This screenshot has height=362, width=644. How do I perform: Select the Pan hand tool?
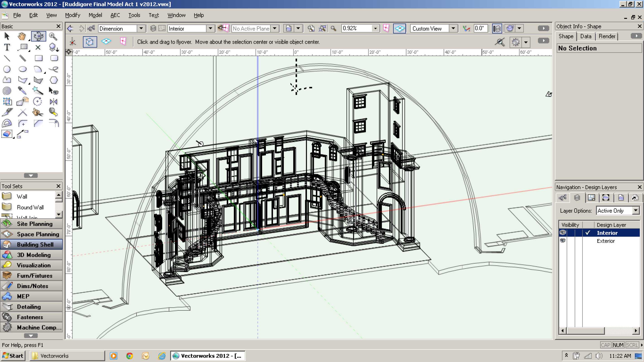(x=22, y=36)
